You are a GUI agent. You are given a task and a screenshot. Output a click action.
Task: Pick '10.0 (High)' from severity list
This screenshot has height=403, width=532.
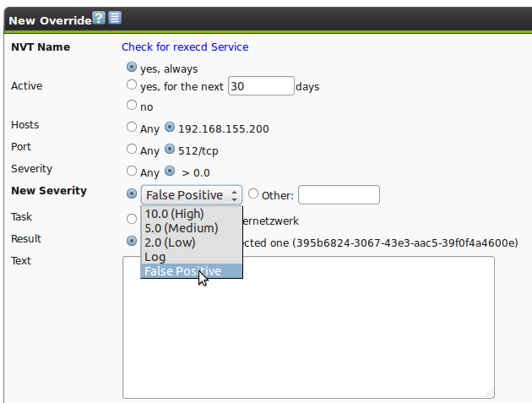tap(174, 214)
